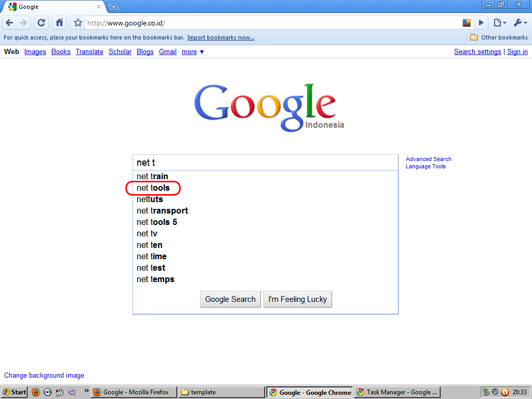
Task: Go back with the Back arrow
Action: tap(9, 23)
